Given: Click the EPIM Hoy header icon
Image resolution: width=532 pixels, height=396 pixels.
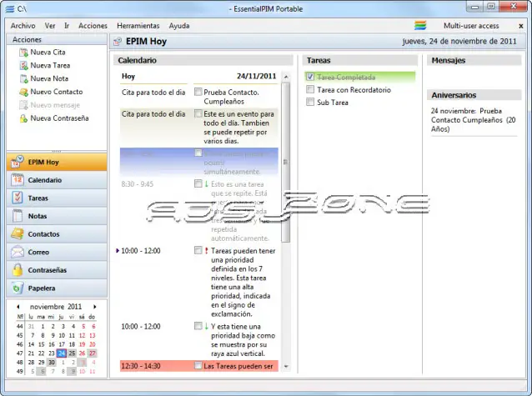Looking at the screenshot, I should [x=118, y=42].
